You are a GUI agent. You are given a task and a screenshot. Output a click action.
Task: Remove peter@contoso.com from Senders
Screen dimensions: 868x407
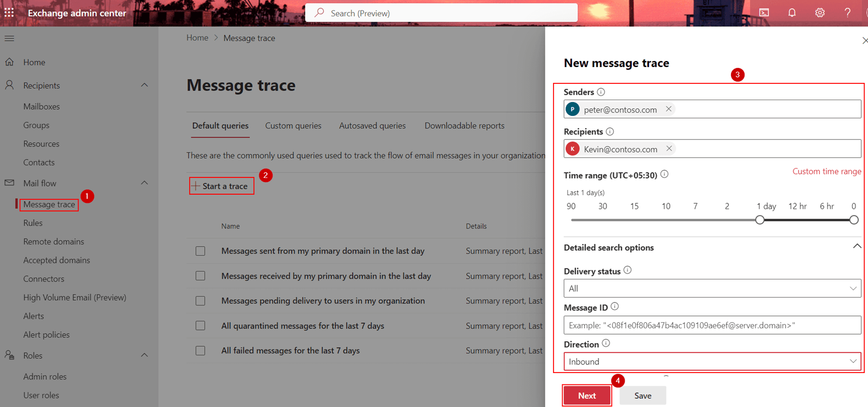point(669,109)
